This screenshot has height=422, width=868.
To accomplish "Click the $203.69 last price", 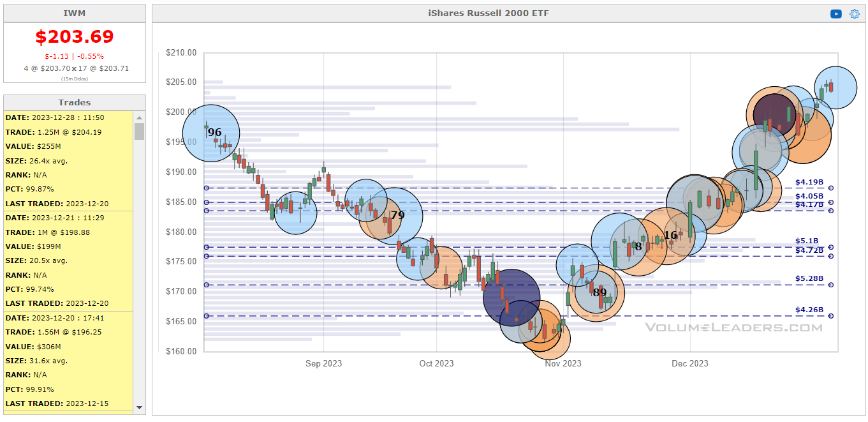I will point(75,37).
